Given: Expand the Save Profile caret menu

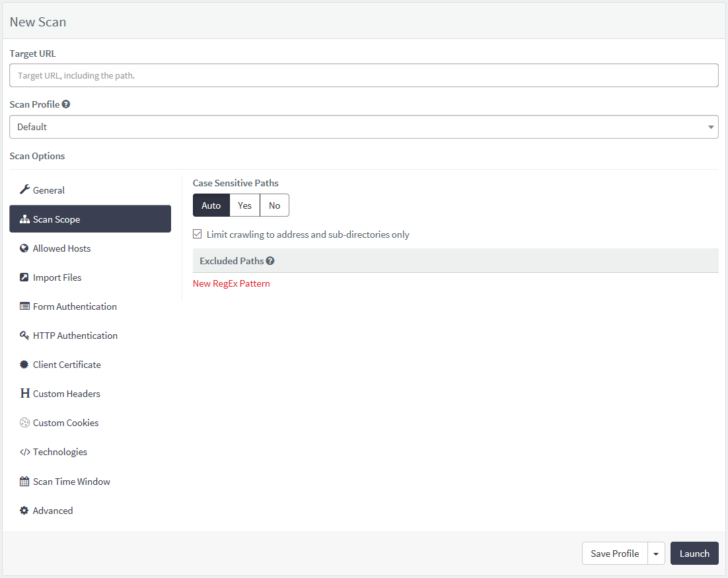Looking at the screenshot, I should (656, 554).
